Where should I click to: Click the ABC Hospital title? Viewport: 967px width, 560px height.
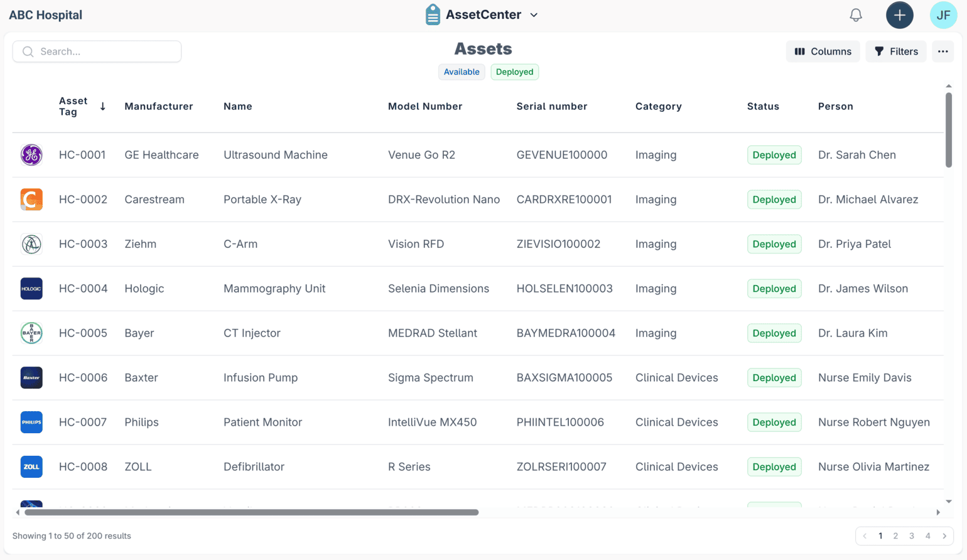point(45,15)
